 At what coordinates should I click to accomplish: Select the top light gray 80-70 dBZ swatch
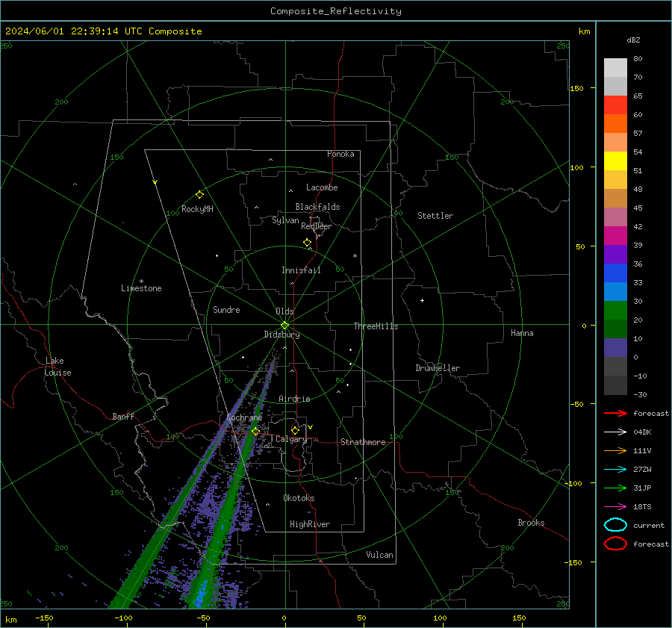tap(615, 68)
